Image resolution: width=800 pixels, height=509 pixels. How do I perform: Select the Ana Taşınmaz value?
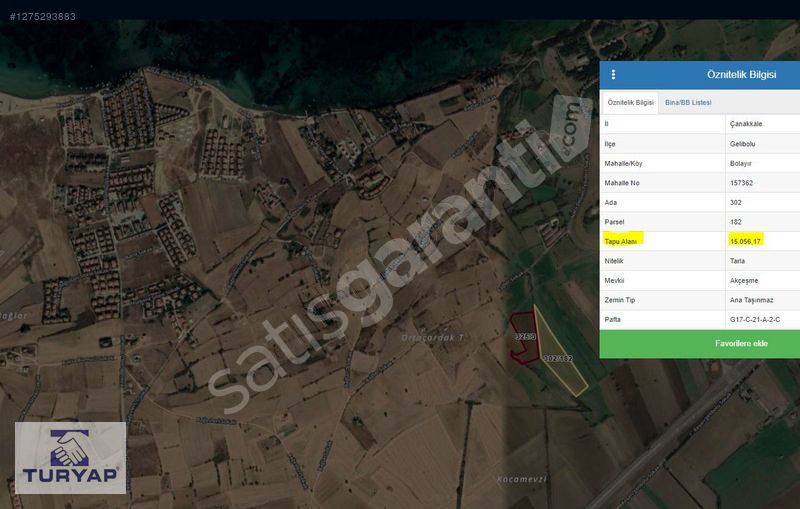pyautogui.click(x=750, y=300)
